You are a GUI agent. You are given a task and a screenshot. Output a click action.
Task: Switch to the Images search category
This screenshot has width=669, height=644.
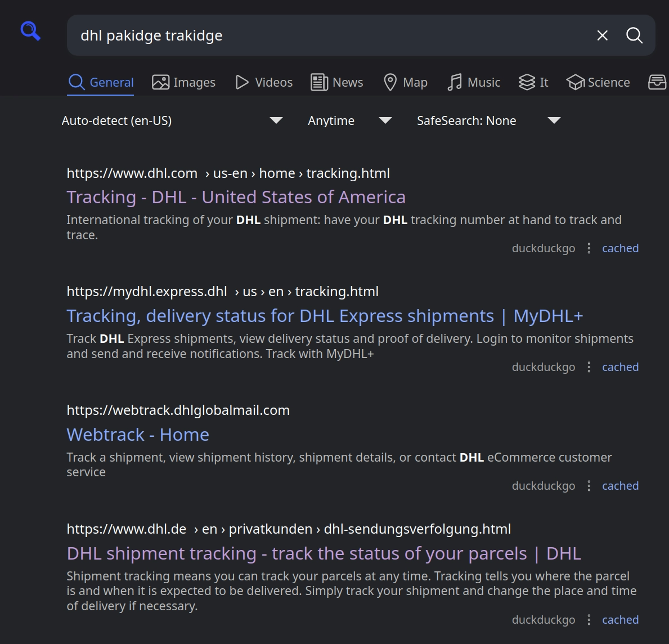183,82
